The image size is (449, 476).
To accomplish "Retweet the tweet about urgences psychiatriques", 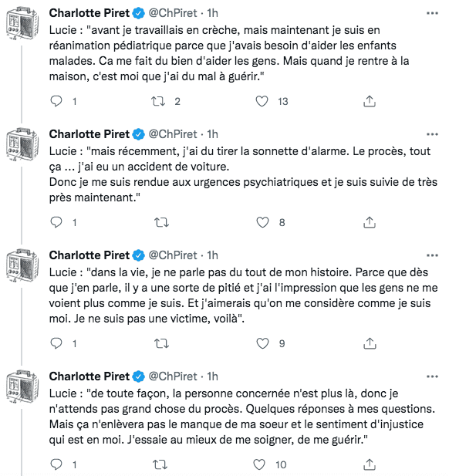I will [x=161, y=222].
